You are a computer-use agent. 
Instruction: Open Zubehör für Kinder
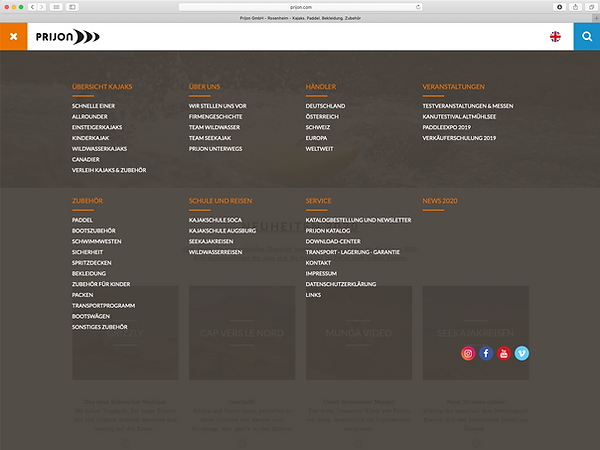[101, 284]
